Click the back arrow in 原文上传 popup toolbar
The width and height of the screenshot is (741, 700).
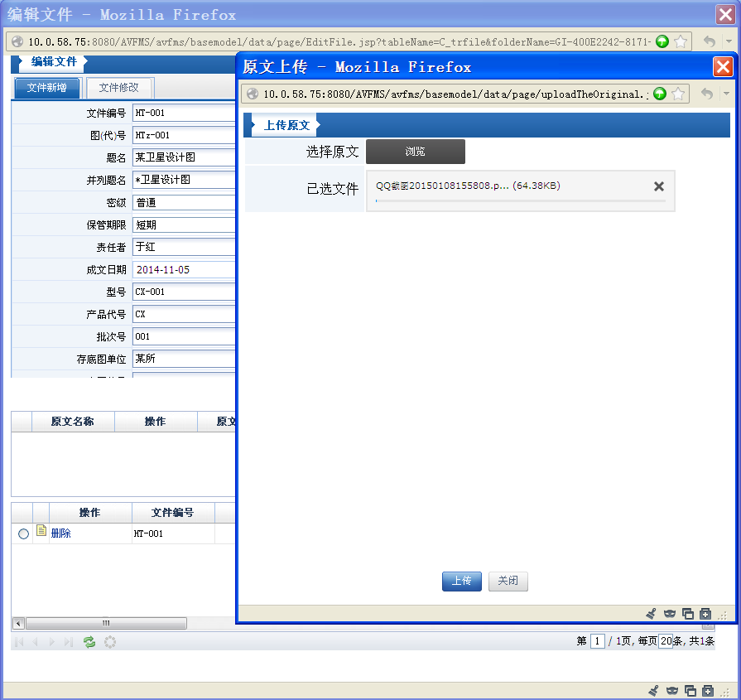pyautogui.click(x=707, y=94)
